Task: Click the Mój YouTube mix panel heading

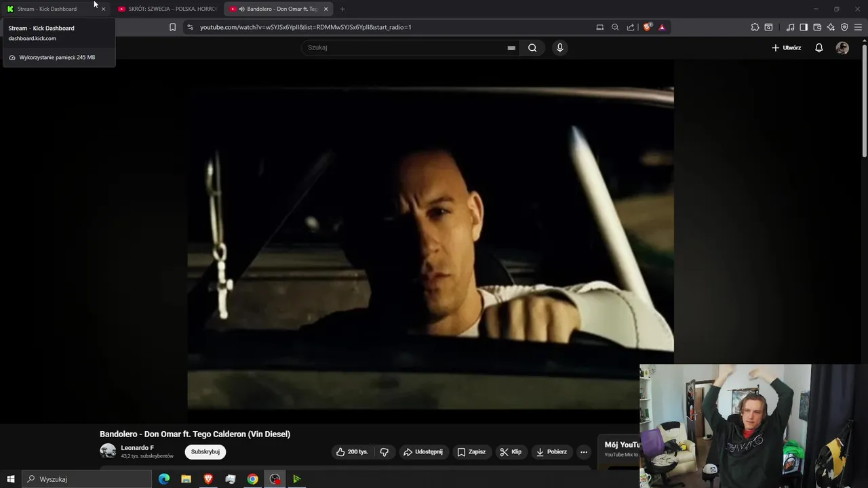Action: [x=622, y=445]
